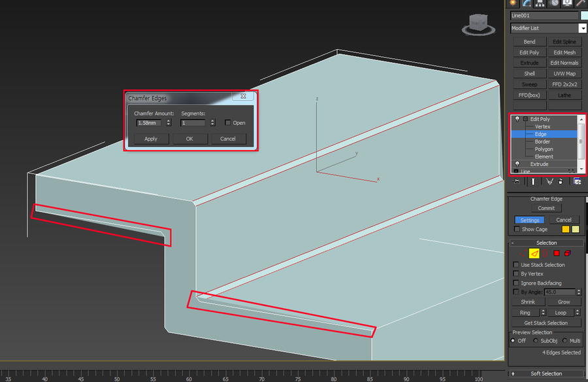Enable the Use Stack Selection checkbox

(516, 265)
